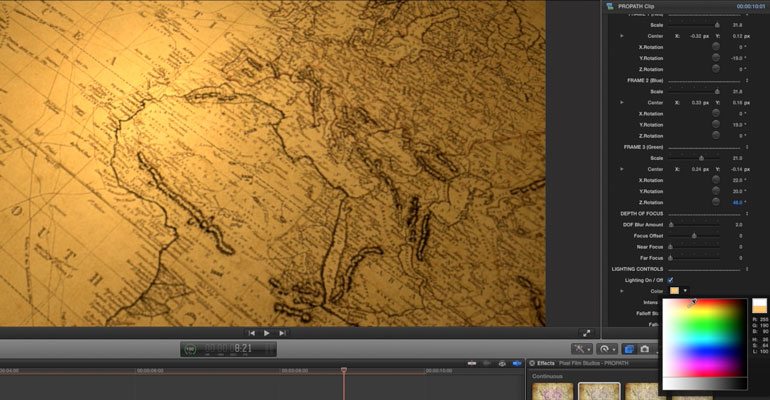The width and height of the screenshot is (770, 400).
Task: Select the highlighted second Continuous effect thumbnail
Action: click(x=599, y=392)
